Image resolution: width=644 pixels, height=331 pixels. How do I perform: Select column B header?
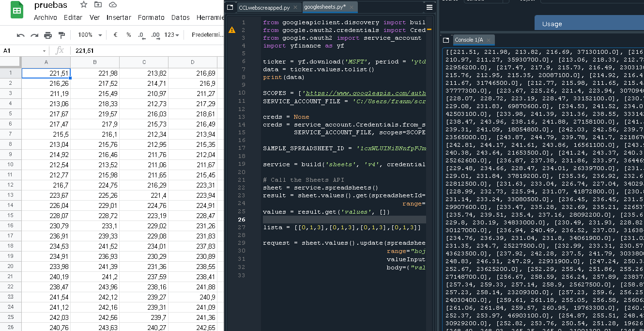coord(95,62)
